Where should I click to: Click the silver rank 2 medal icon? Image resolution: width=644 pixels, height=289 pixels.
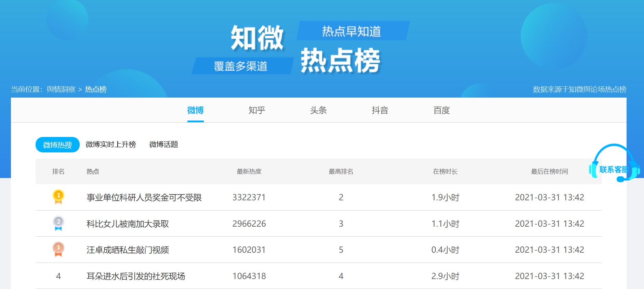[x=58, y=224]
